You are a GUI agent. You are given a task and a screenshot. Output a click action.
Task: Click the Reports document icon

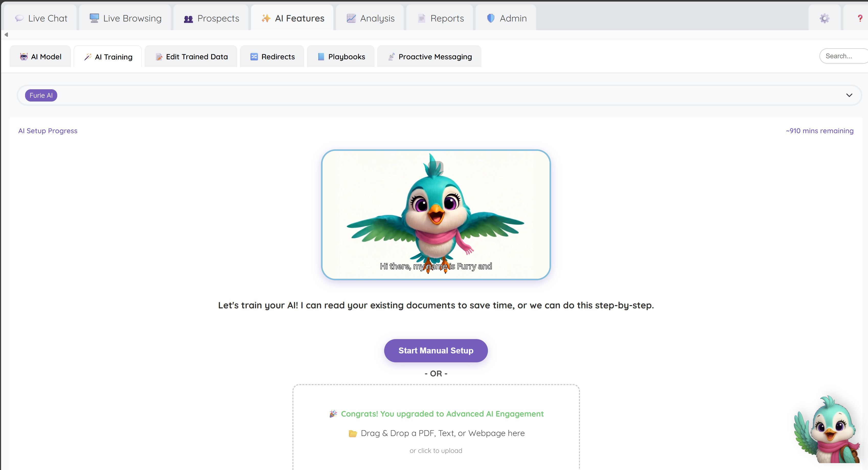tap(421, 18)
